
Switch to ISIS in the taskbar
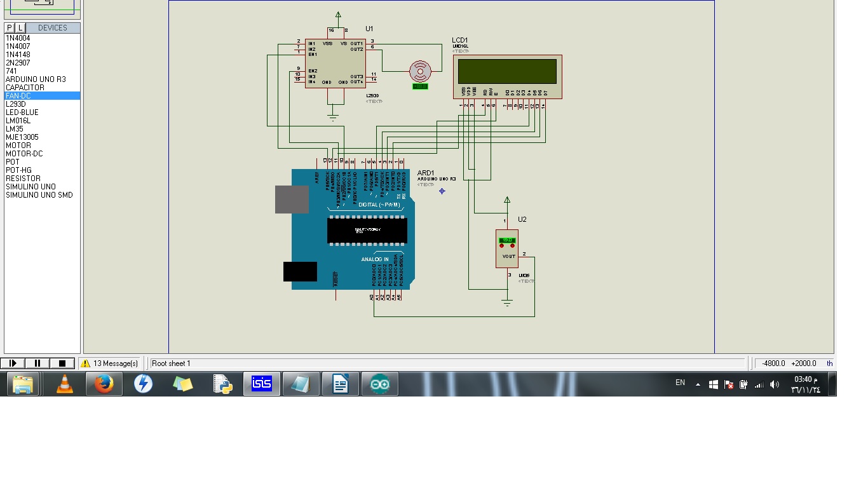click(x=261, y=384)
